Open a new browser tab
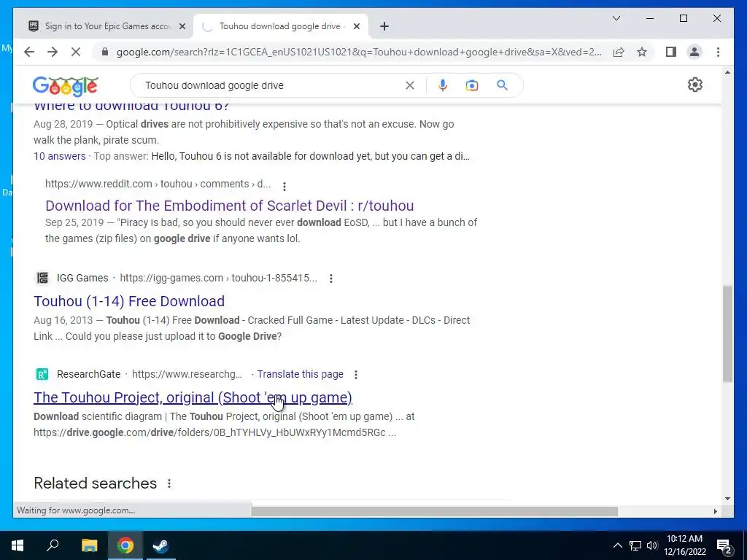Image resolution: width=747 pixels, height=560 pixels. 384,26
